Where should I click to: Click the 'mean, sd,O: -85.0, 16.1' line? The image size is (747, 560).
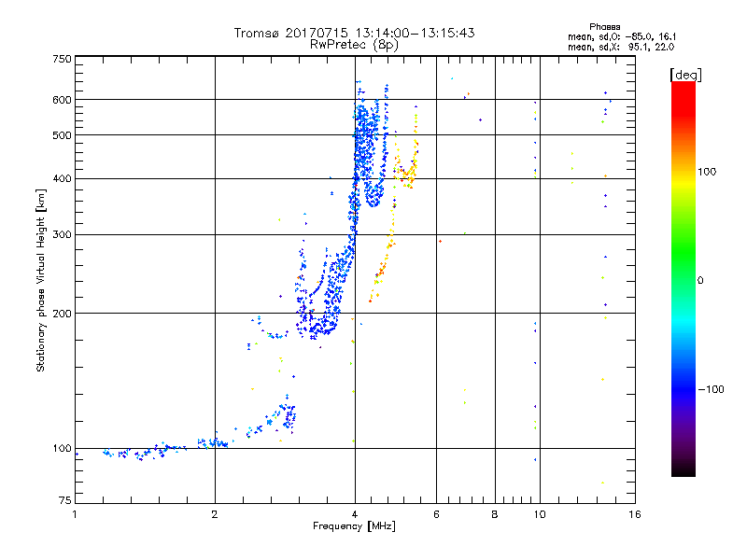point(622,36)
